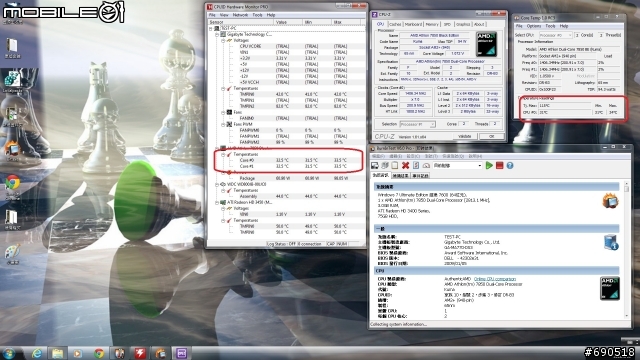
Task: Switch to the Graphics tab in CPU-Z
Action: click(x=463, y=24)
